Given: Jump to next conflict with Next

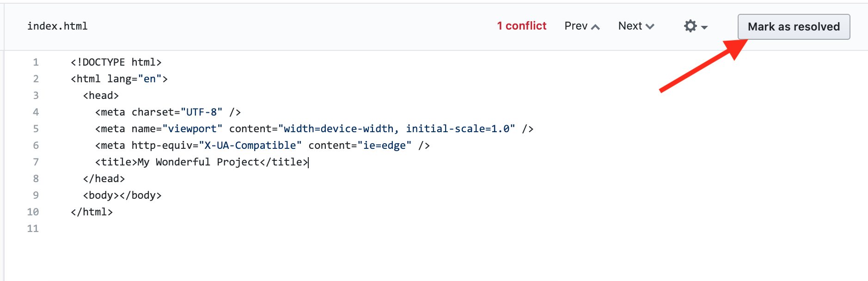Looking at the screenshot, I should pyautogui.click(x=636, y=26).
